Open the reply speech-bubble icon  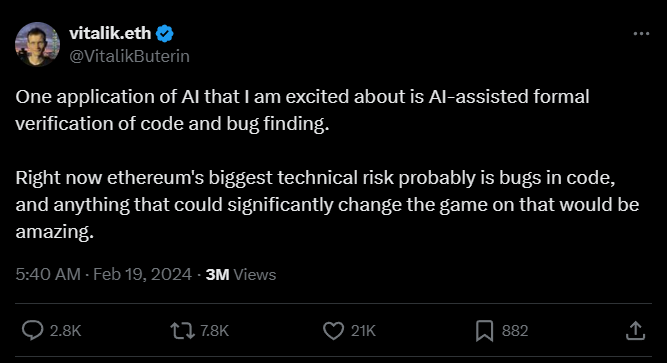click(32, 331)
